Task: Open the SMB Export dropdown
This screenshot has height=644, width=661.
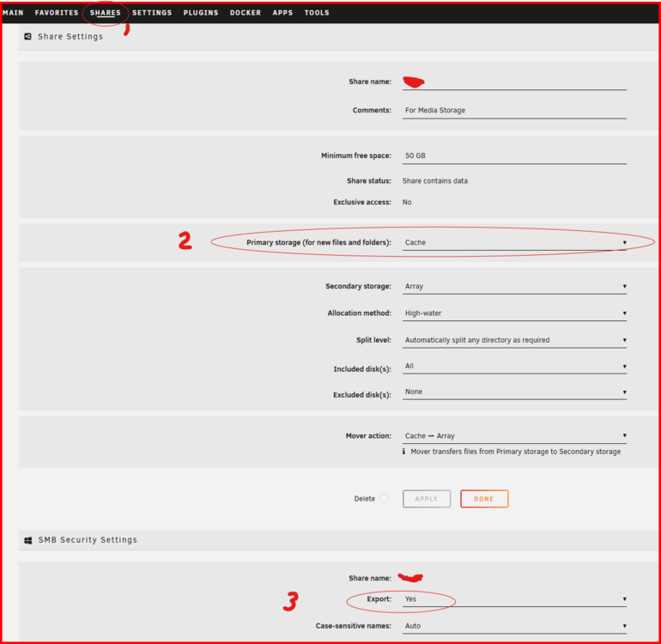Action: (x=514, y=599)
